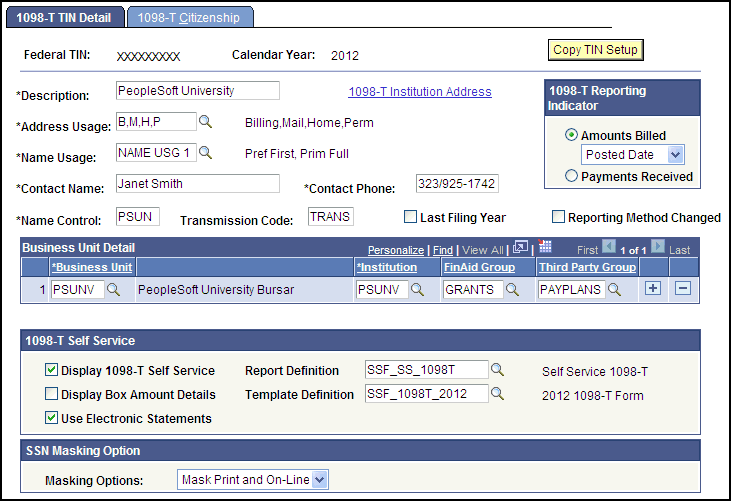This screenshot has height=501, width=731.
Task: Download grid to spreadsheet icon
Action: 545,246
